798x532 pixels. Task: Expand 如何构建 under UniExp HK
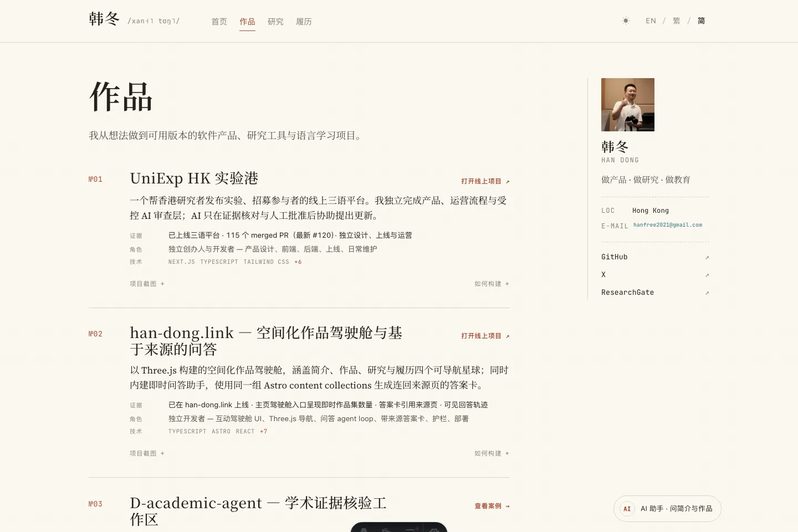point(492,284)
